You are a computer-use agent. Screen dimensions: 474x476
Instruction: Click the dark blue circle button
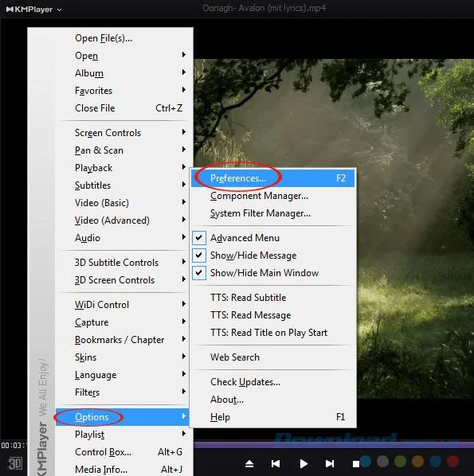[435, 461]
